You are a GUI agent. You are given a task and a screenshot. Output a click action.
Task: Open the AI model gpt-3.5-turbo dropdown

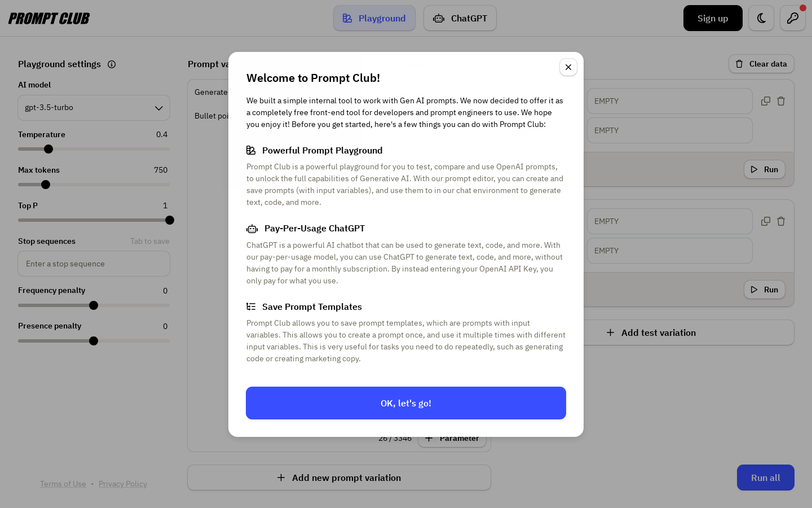tap(94, 108)
